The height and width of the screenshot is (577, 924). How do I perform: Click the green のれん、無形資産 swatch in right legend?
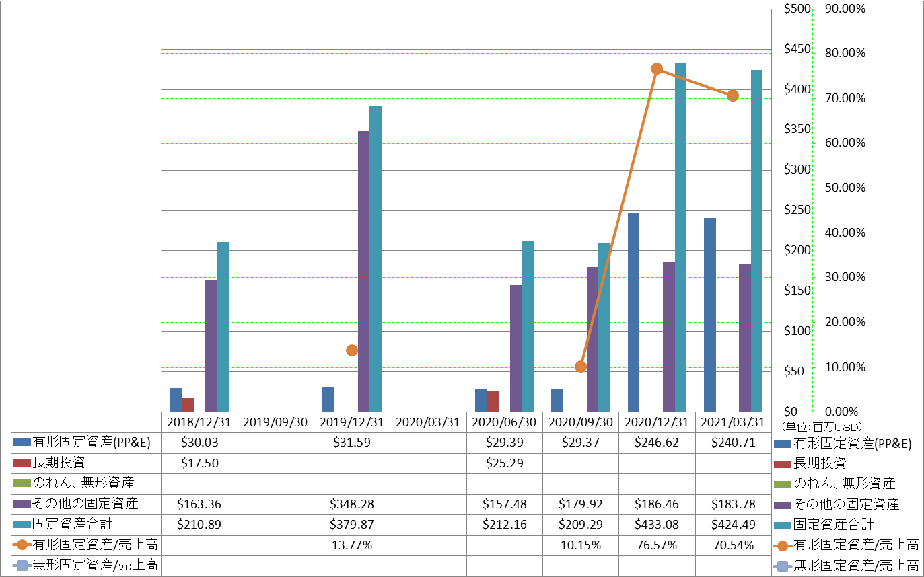tap(782, 484)
